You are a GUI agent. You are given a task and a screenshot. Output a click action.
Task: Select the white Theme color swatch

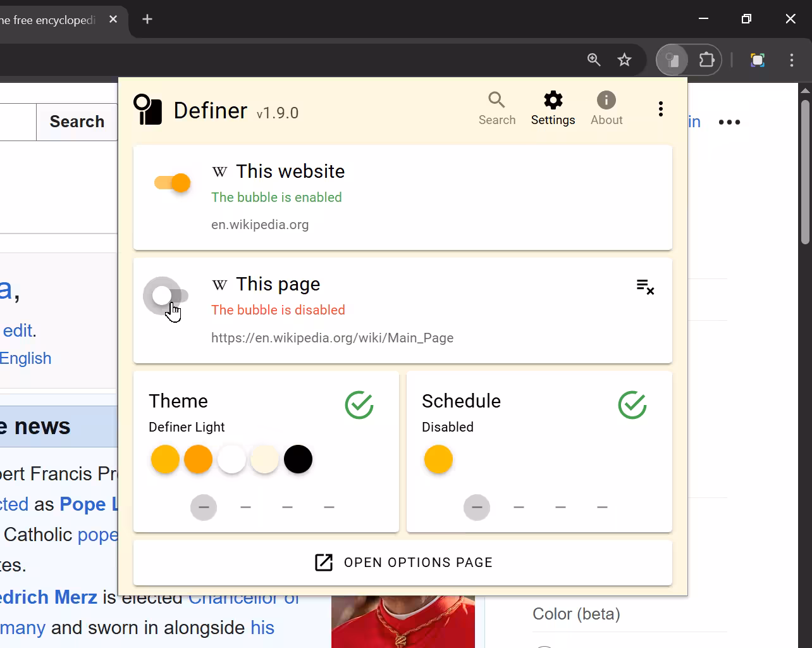pos(231,459)
